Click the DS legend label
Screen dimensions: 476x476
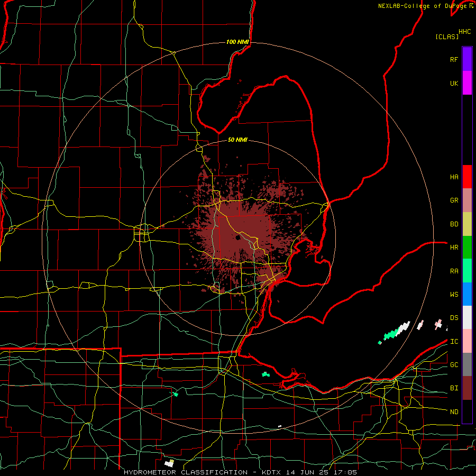point(454,318)
